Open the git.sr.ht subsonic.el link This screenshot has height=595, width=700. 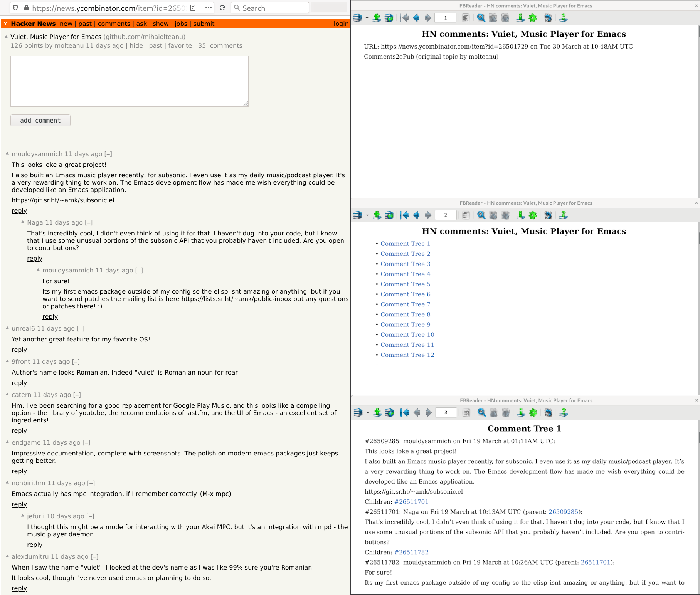point(63,200)
